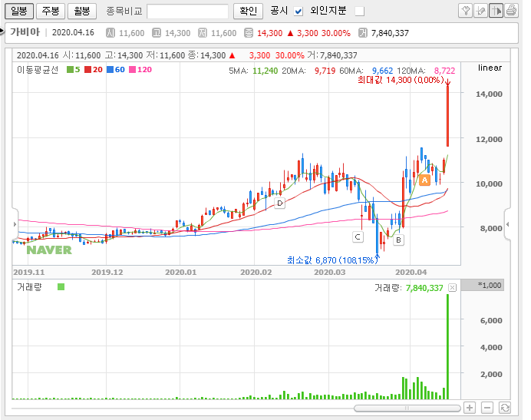Click disclosure marker C on chart
Image resolution: width=531 pixels, height=420 pixels.
pyautogui.click(x=358, y=236)
